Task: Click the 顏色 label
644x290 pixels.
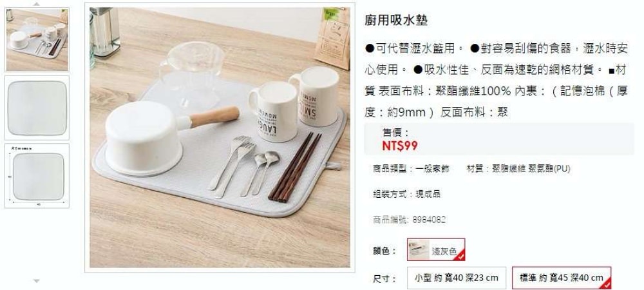Action: point(384,251)
